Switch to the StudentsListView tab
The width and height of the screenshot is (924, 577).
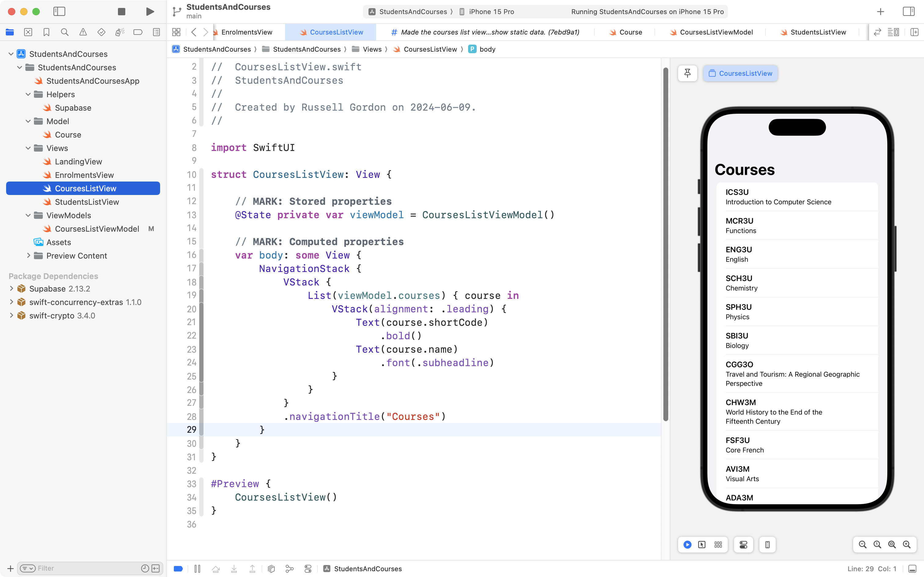[x=818, y=32]
